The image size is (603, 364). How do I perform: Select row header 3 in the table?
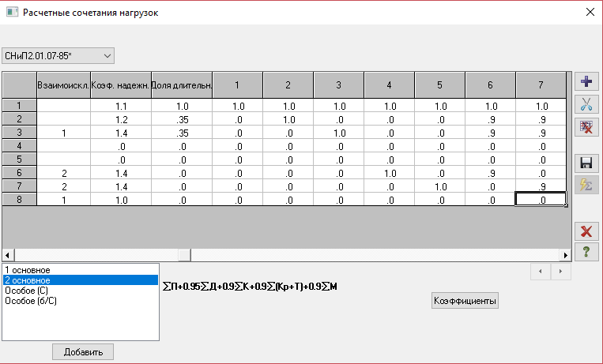pos(19,133)
